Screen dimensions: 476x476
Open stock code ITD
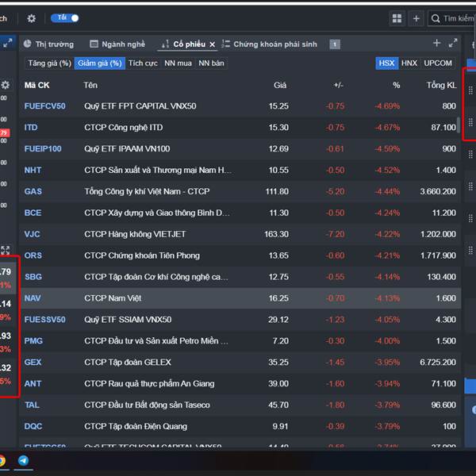tap(31, 128)
